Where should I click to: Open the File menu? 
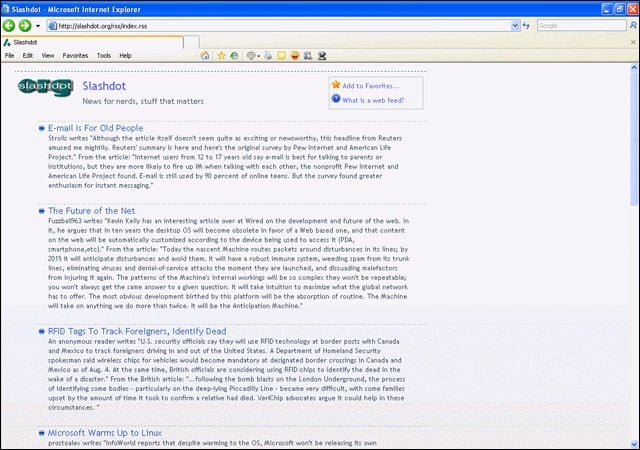tap(9, 56)
